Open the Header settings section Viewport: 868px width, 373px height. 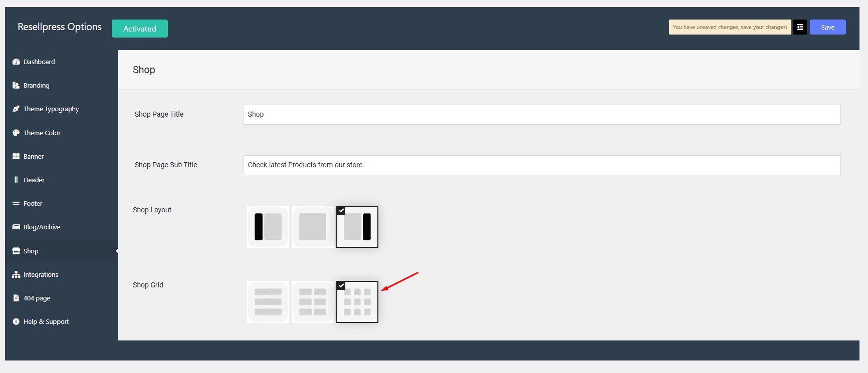[x=34, y=180]
